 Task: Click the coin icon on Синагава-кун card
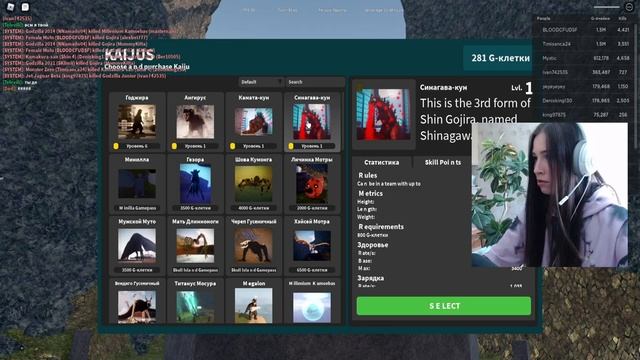(291, 146)
